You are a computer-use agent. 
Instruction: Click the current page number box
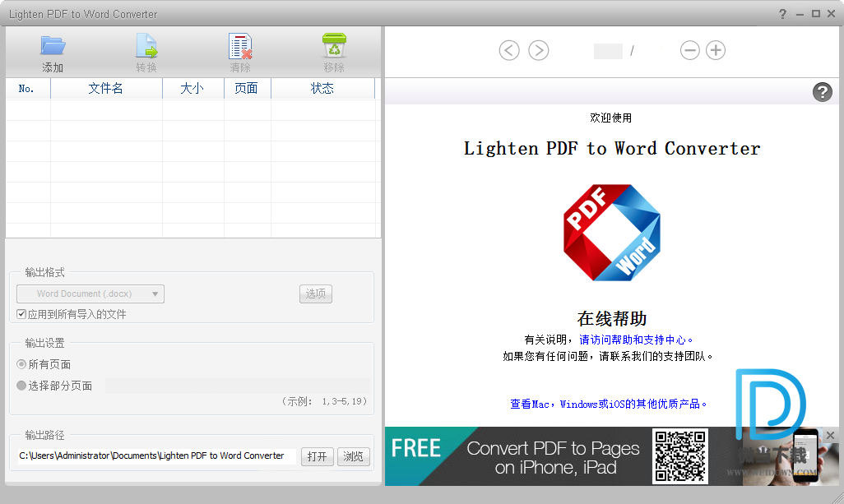pyautogui.click(x=608, y=51)
